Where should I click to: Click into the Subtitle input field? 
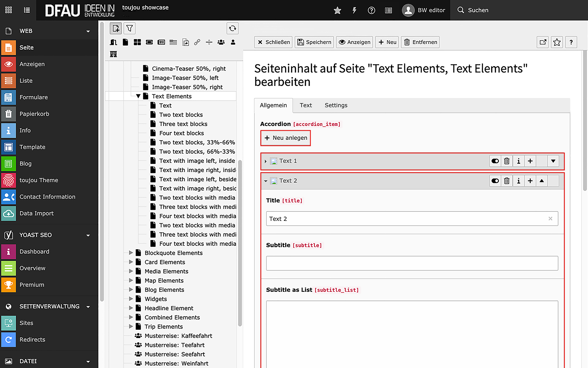(412, 263)
